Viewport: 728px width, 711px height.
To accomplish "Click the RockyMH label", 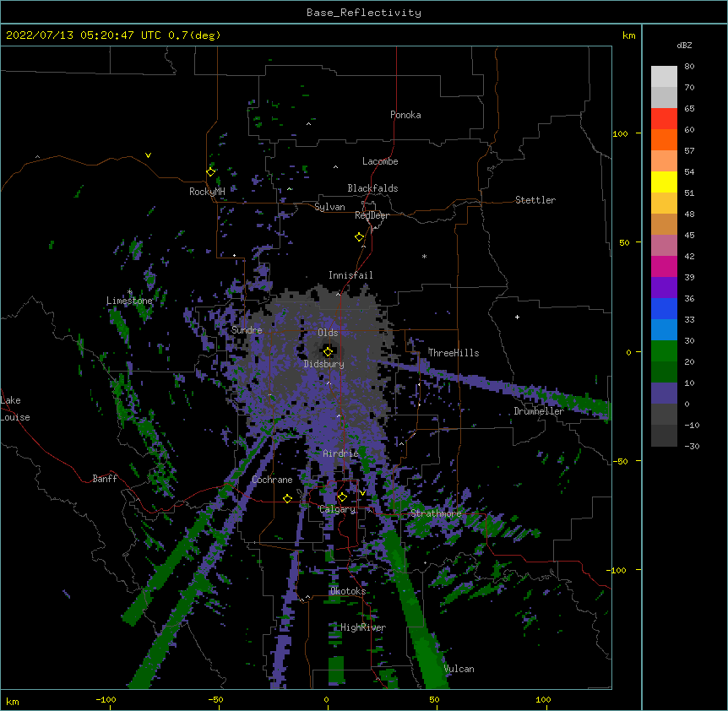I will 207,192.
